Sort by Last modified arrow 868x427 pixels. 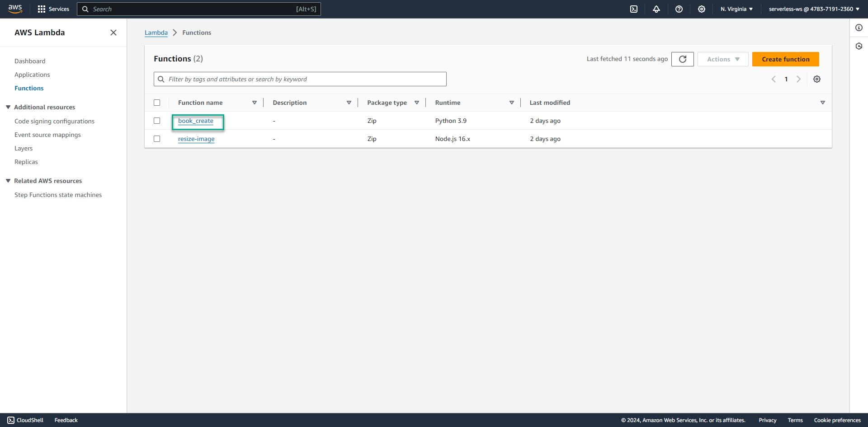point(823,103)
